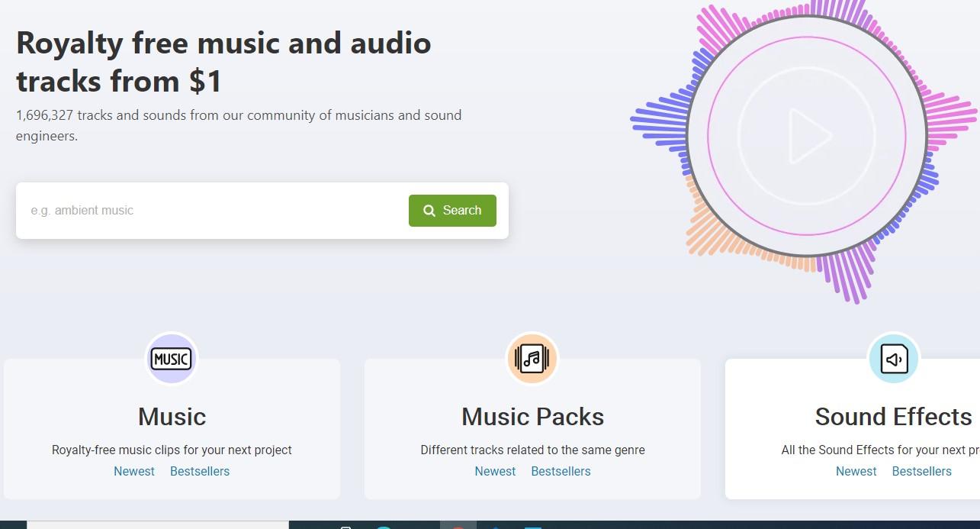The height and width of the screenshot is (529, 980).
Task: Click the '1,696,327 tracks and sounds' description
Action: (x=239, y=126)
